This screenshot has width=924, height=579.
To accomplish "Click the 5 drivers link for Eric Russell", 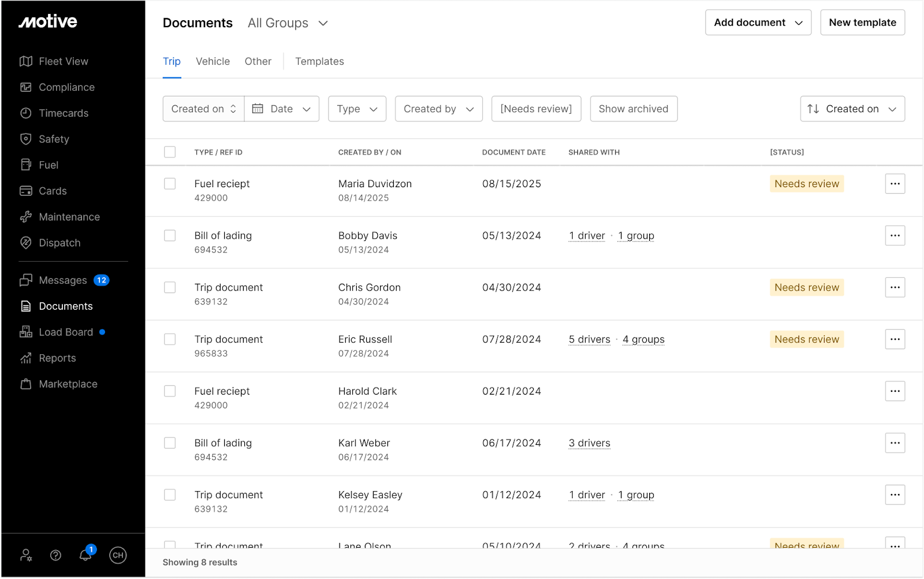I will pyautogui.click(x=589, y=339).
